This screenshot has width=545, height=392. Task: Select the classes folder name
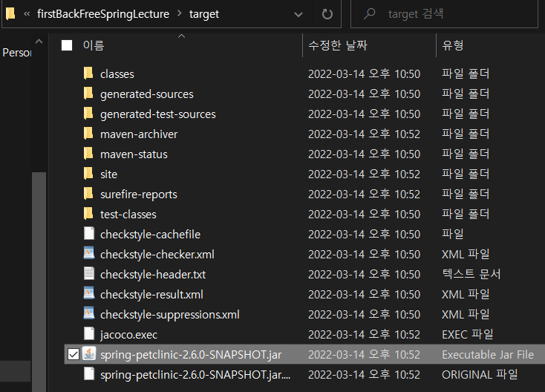(117, 74)
